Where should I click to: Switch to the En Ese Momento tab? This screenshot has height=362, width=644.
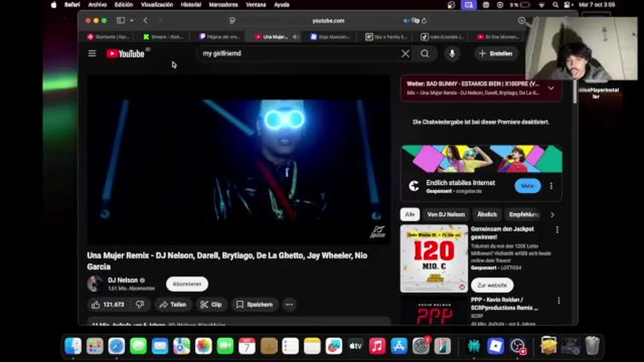497,37
